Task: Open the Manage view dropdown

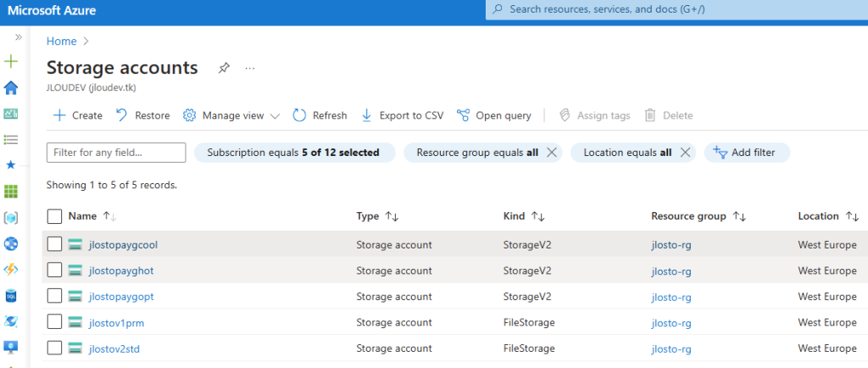Action: [x=231, y=115]
